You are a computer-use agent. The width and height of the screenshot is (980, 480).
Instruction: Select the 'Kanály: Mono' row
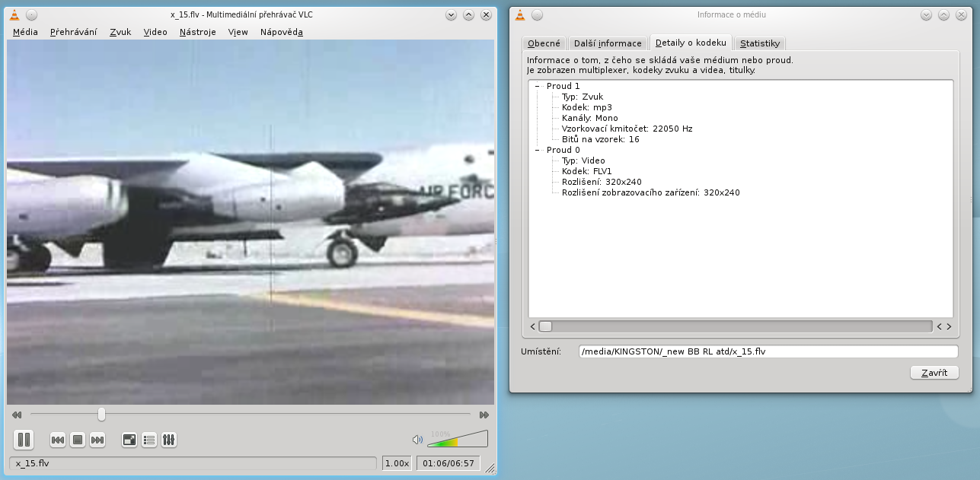(590, 118)
